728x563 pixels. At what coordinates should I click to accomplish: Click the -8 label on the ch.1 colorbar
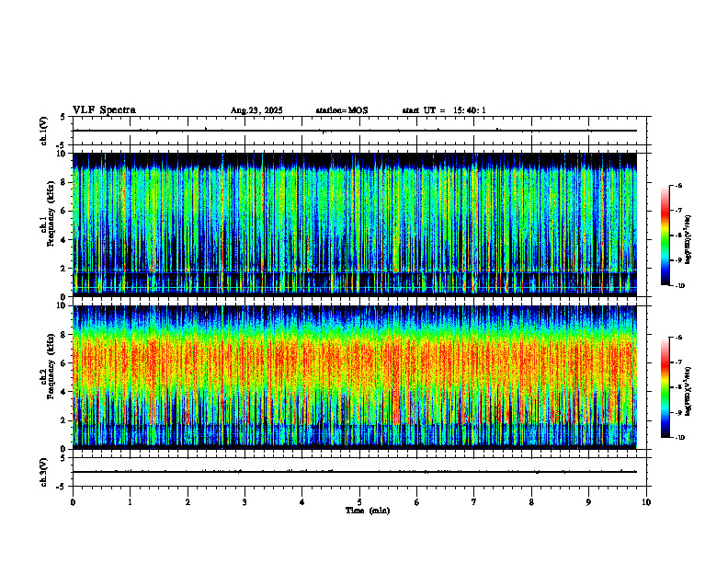pyautogui.click(x=678, y=236)
